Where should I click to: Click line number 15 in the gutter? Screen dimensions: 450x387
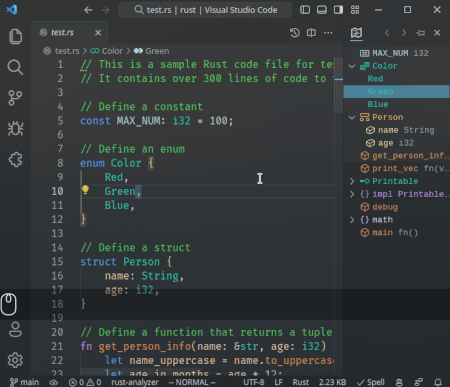pos(57,262)
